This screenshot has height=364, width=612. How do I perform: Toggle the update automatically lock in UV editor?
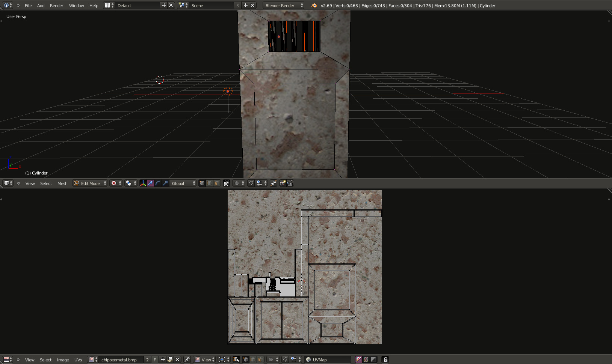coord(385,359)
